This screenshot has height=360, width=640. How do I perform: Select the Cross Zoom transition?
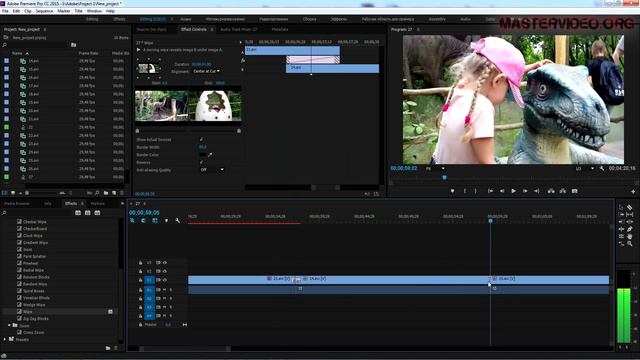coord(33,332)
